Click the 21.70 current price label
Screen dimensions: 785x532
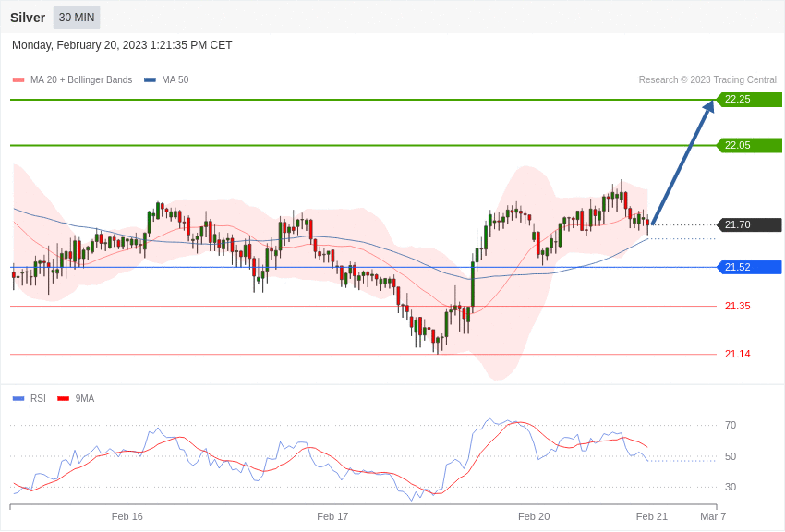[750, 224]
